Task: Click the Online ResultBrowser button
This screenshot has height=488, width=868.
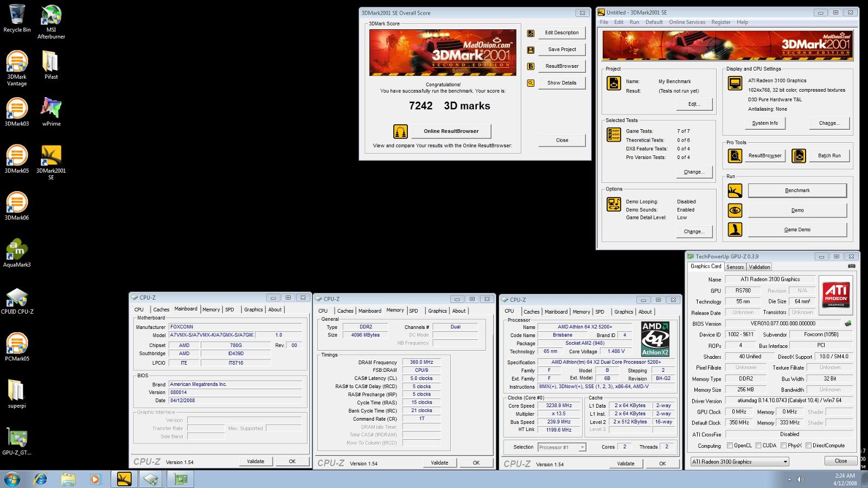Action: point(451,131)
